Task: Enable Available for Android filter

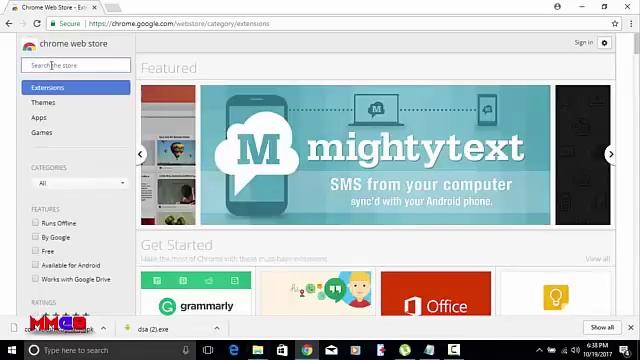Action: click(x=35, y=265)
